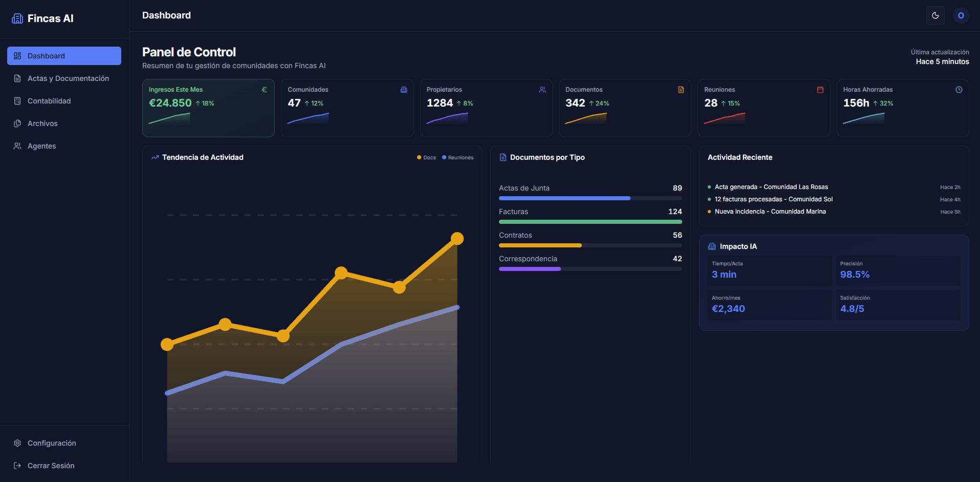This screenshot has height=482, width=980.
Task: Click the euro icon on Ingresos card
Action: click(265, 90)
